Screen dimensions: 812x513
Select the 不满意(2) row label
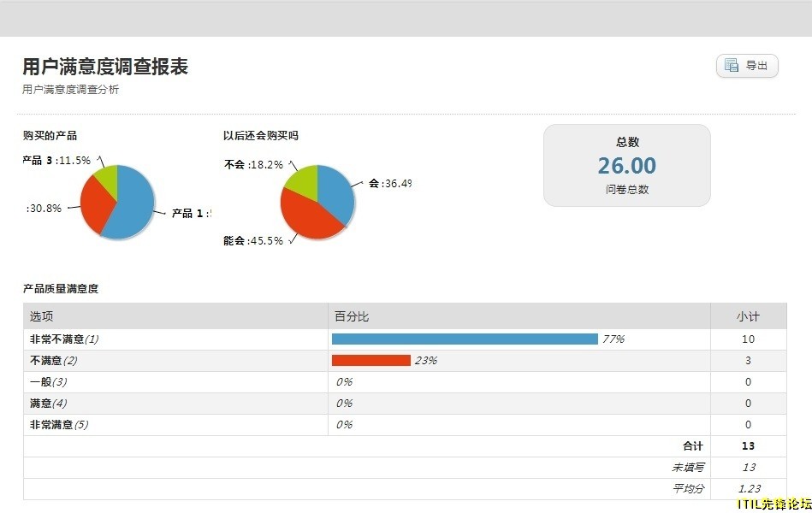(53, 361)
